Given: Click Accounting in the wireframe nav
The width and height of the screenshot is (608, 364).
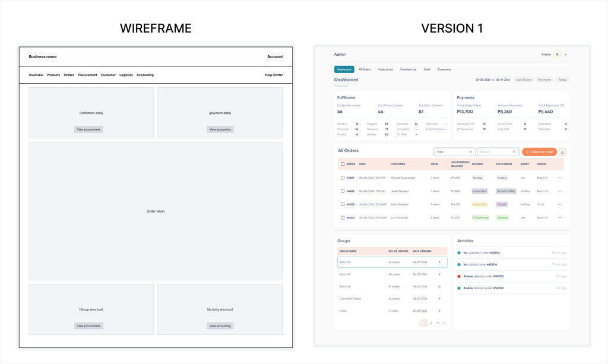Looking at the screenshot, I should (x=145, y=75).
